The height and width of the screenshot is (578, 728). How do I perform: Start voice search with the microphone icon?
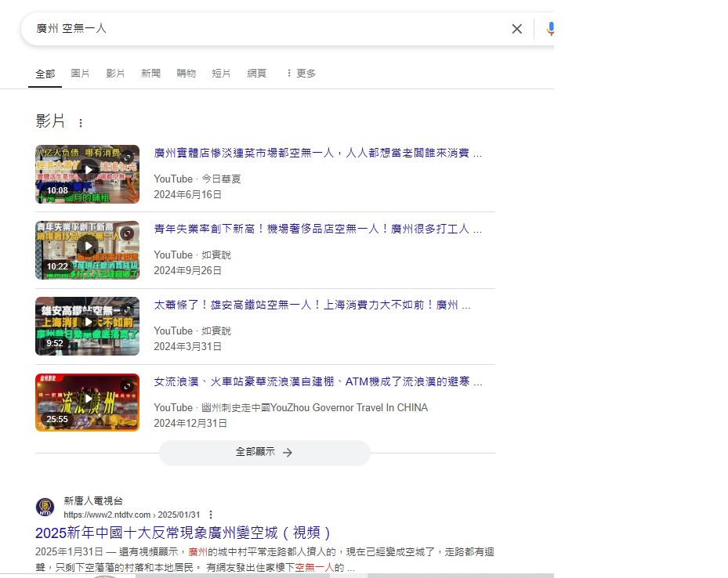(x=549, y=29)
